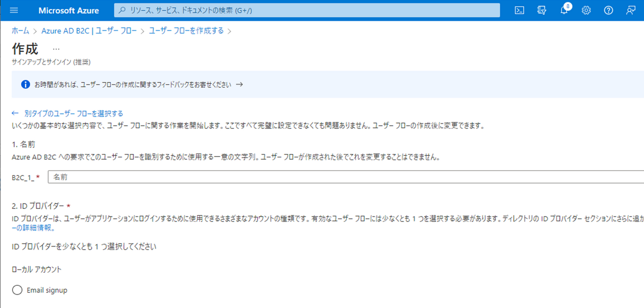The height and width of the screenshot is (308, 644).
Task: Navigate to Azure AD B2C | ユーザー フロー breadcrumb
Action: pos(89,31)
